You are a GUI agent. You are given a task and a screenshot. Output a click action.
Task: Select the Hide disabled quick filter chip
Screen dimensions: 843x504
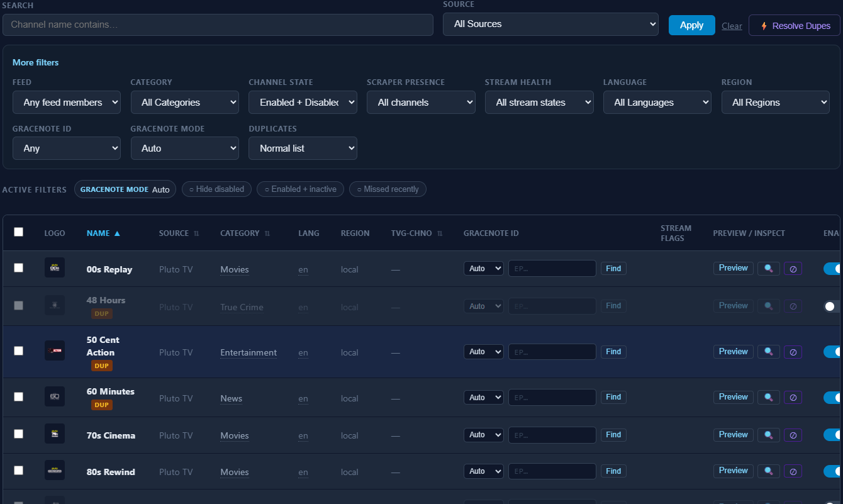pos(217,189)
